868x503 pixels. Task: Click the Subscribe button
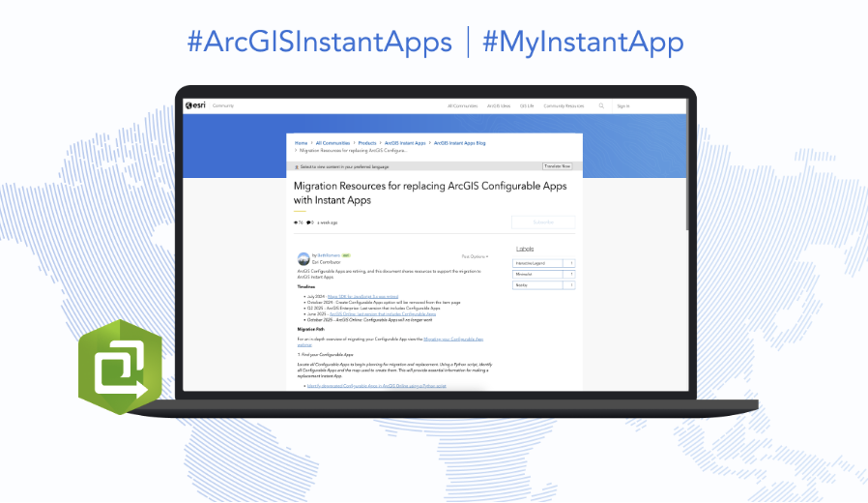[x=543, y=222]
